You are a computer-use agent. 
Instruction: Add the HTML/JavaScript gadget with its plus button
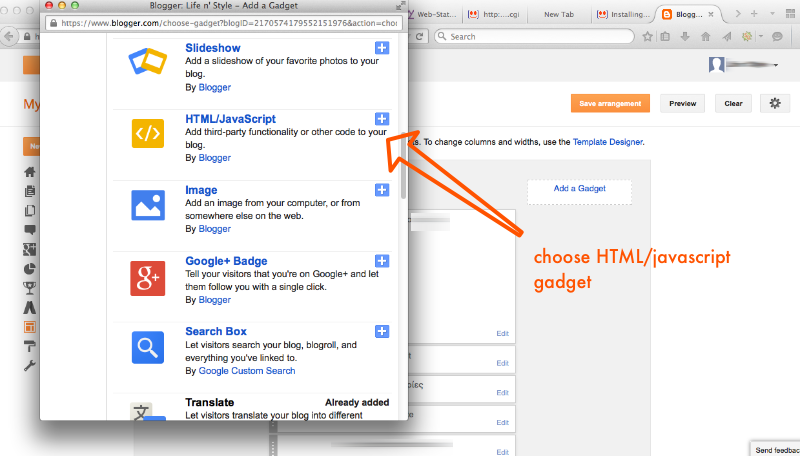point(382,119)
